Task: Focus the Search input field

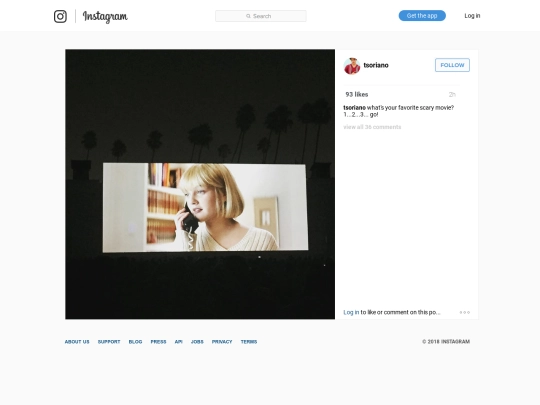Action: pos(261,16)
